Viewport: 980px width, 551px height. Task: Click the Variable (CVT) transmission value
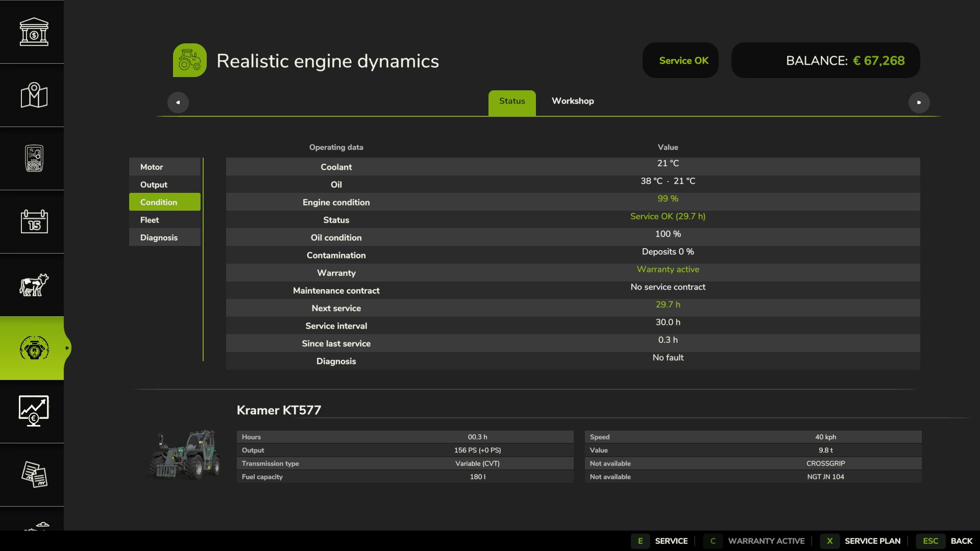click(477, 463)
